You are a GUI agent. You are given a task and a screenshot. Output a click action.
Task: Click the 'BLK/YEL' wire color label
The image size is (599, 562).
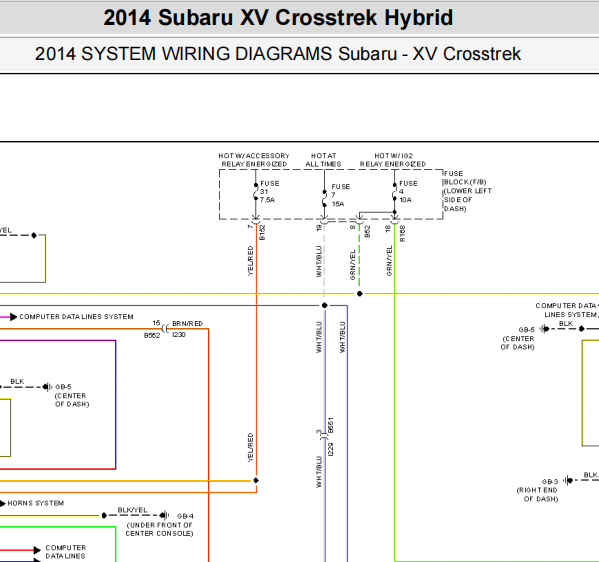coord(132,510)
